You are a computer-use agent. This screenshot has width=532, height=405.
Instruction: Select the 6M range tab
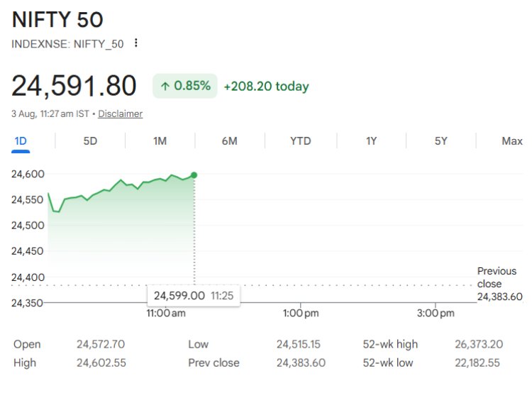coord(230,141)
